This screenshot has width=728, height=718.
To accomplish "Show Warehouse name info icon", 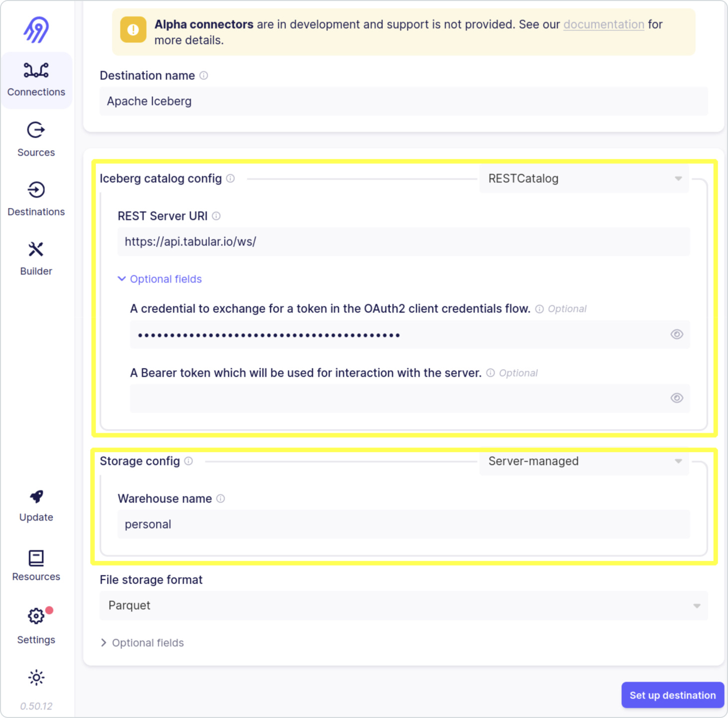I will pyautogui.click(x=220, y=498).
